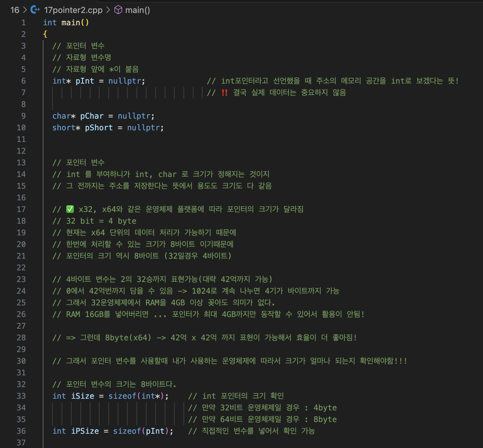483x448 pixels.
Task: Click line number 28 in gutter
Action: tap(21, 337)
